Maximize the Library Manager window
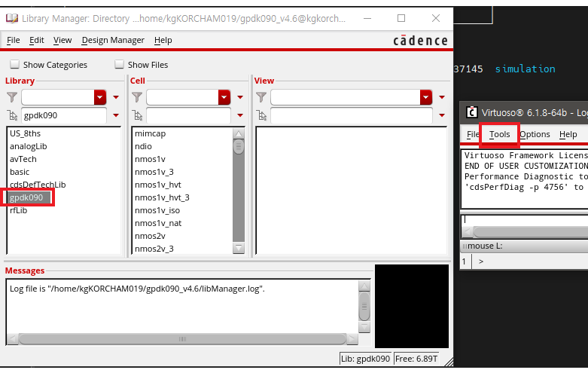The image size is (588, 376). 401,18
